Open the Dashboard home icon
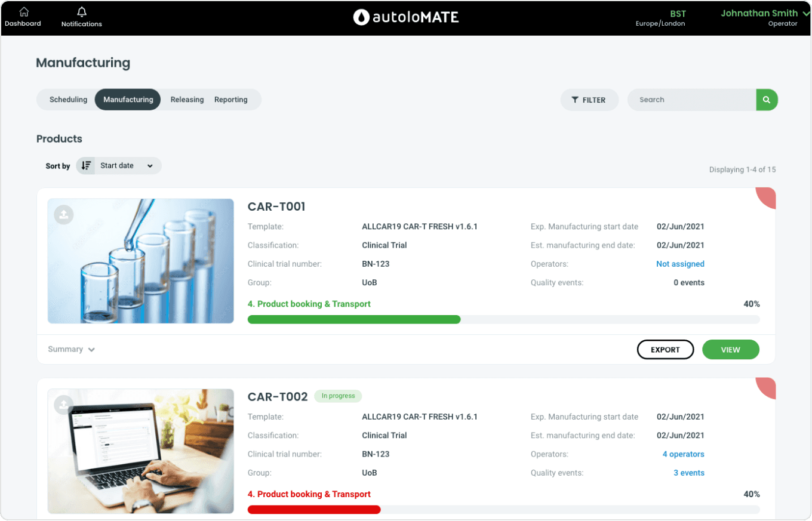 pos(24,12)
